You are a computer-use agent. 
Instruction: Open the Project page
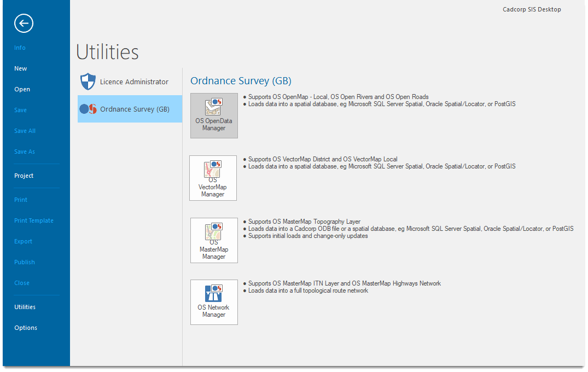(24, 176)
